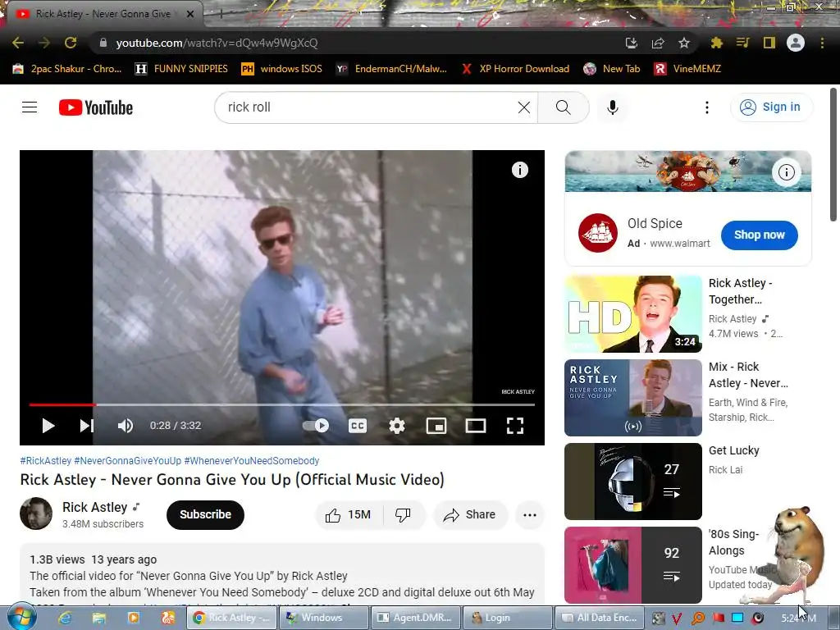Open YouTube settings three-dot menu

click(x=707, y=107)
